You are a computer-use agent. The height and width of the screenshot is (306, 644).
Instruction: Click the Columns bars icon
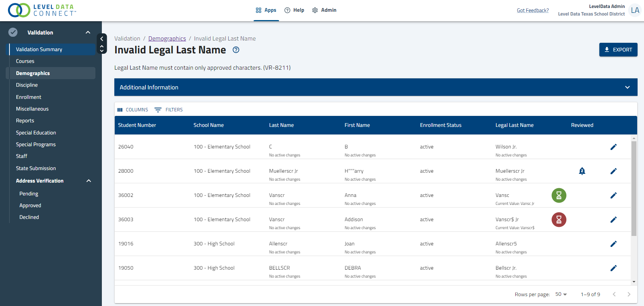(x=120, y=110)
